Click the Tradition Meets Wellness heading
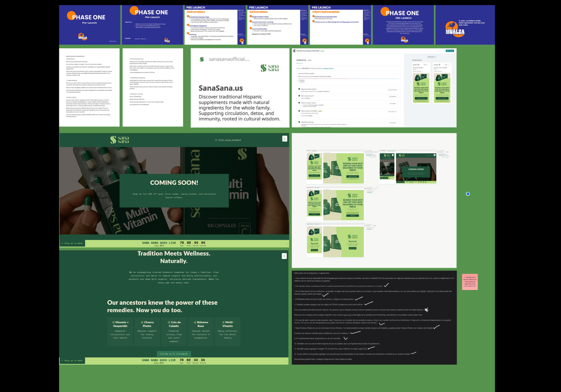Viewport: 561px width, 392px height. pos(174,257)
